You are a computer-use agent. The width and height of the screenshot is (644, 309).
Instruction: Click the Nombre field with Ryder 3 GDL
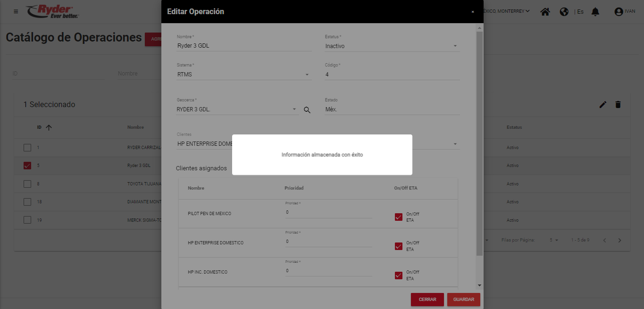coord(243,46)
